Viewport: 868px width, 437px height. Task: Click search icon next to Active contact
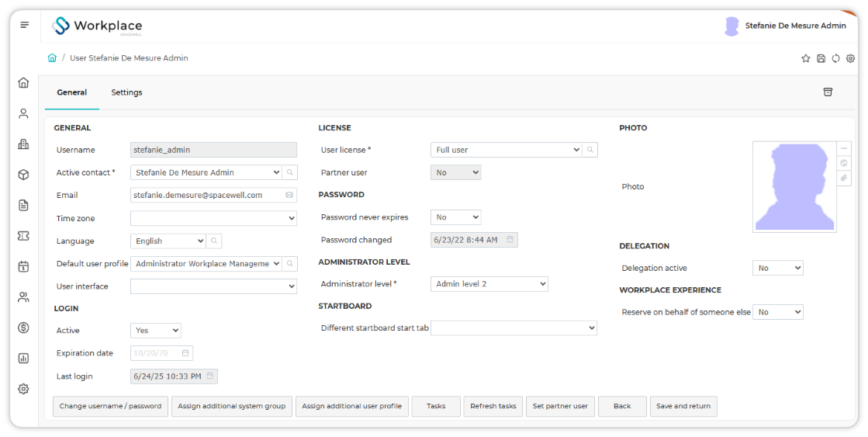290,172
